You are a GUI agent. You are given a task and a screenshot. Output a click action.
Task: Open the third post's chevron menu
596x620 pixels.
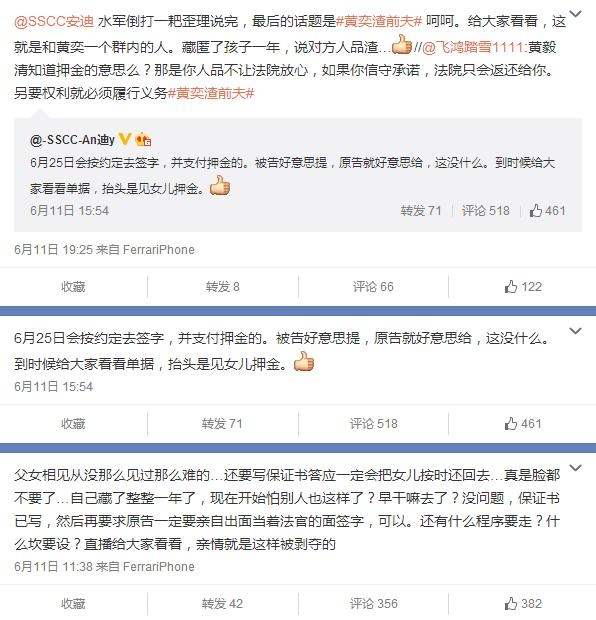pyautogui.click(x=575, y=468)
